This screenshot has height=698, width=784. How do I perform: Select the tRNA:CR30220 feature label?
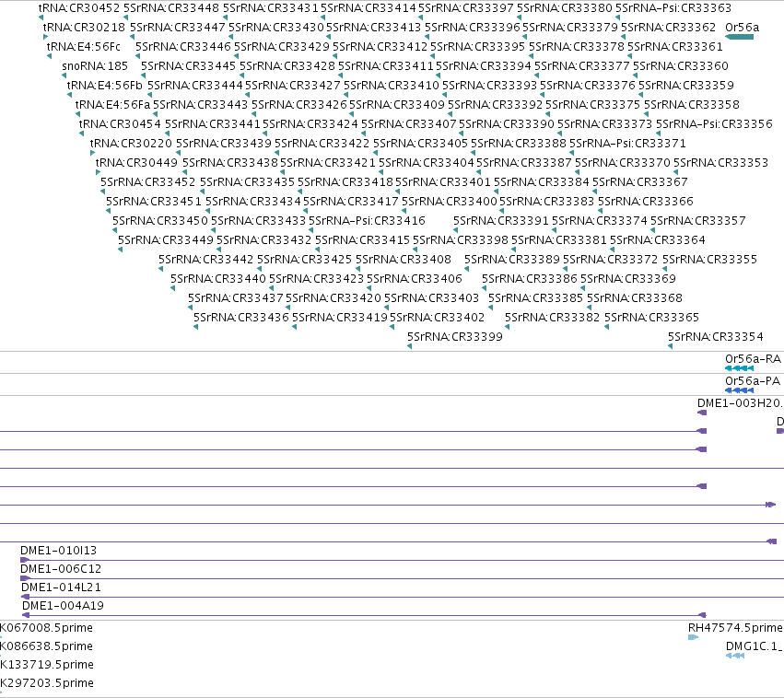131,144
